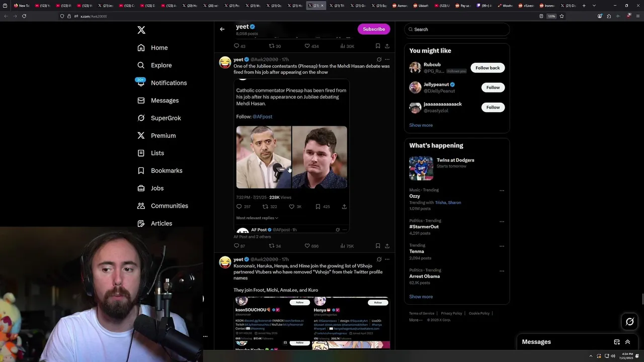Click the Search input field
The height and width of the screenshot is (362, 644).
pyautogui.click(x=457, y=29)
